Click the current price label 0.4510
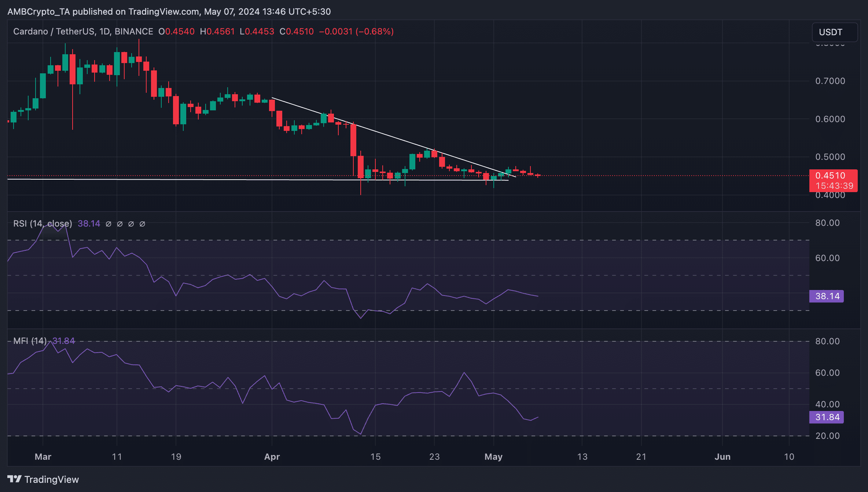This screenshot has height=492, width=868. click(x=830, y=176)
